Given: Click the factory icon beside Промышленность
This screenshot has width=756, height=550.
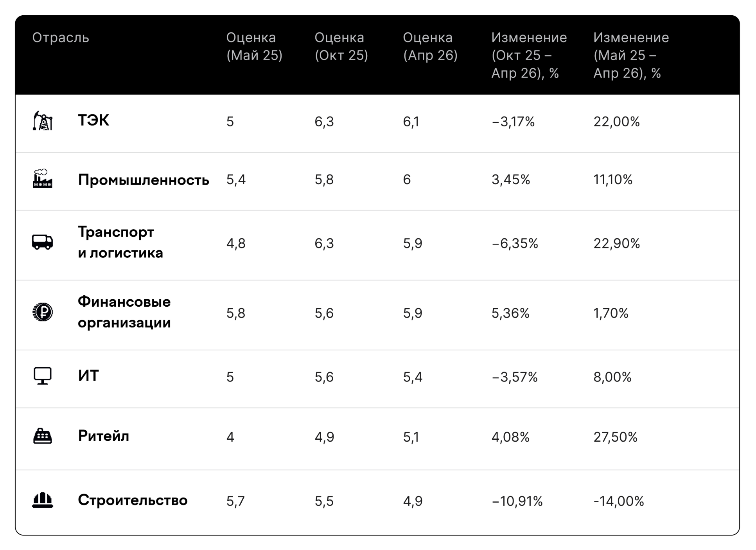Looking at the screenshot, I should [43, 179].
